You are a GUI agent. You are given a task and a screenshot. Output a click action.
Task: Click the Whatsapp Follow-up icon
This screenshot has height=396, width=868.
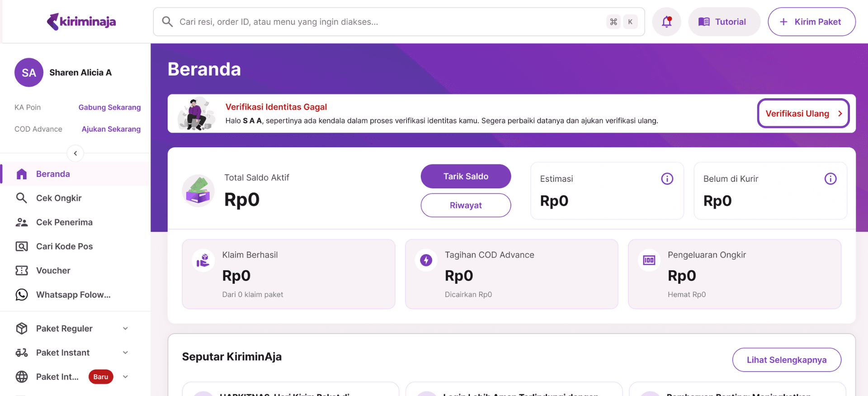point(22,295)
